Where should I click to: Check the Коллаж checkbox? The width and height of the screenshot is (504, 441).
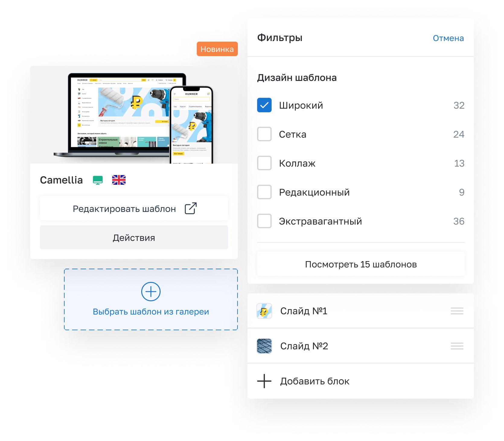pos(264,163)
